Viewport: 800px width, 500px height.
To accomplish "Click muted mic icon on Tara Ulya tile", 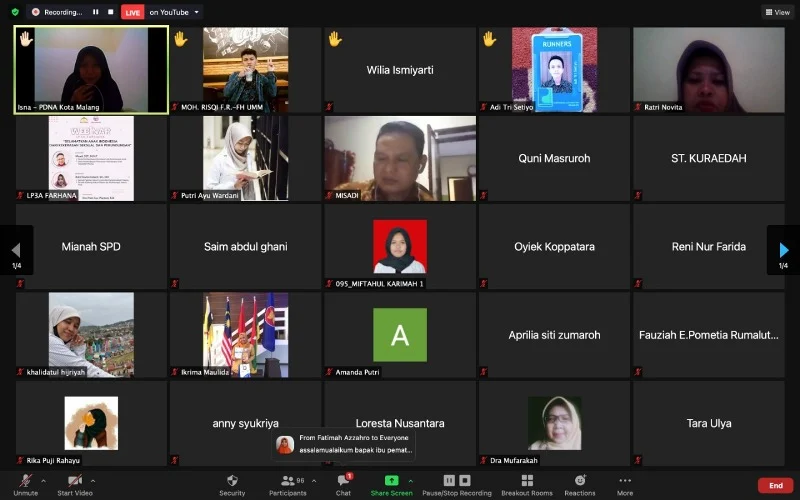I will (638, 460).
